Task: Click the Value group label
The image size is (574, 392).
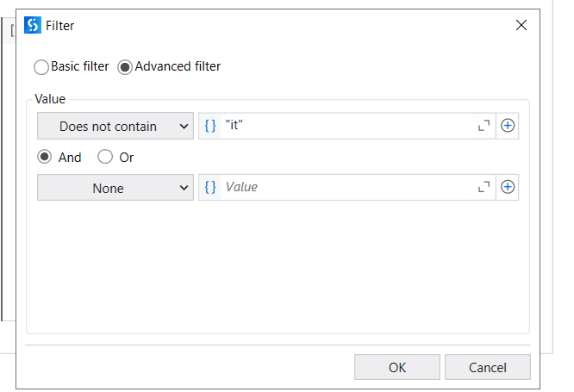Action: pyautogui.click(x=50, y=100)
